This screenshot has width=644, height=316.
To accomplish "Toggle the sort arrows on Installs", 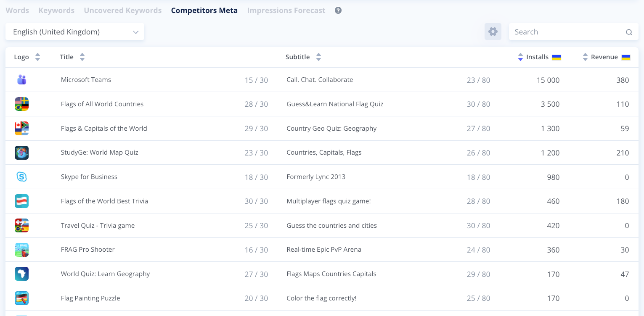I will click(520, 57).
